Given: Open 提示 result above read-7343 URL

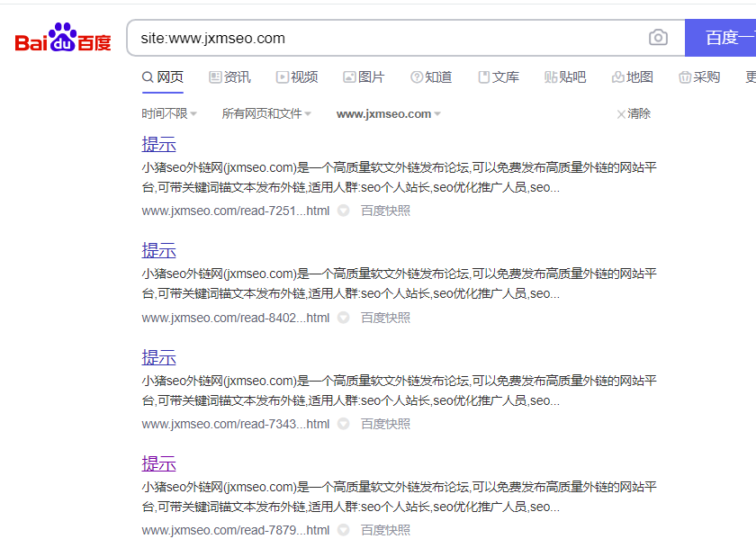Looking at the screenshot, I should pyautogui.click(x=158, y=357).
